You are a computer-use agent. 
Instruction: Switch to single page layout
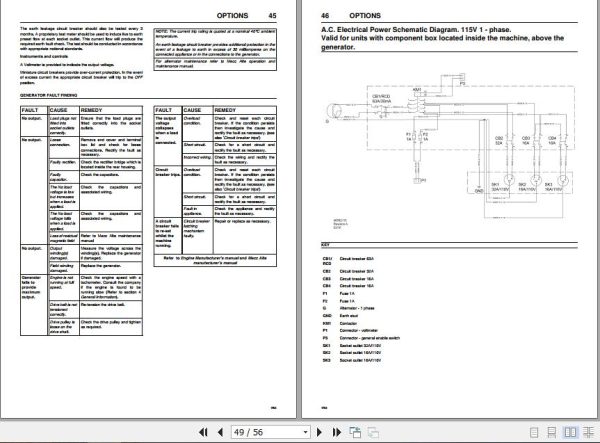(x=534, y=432)
